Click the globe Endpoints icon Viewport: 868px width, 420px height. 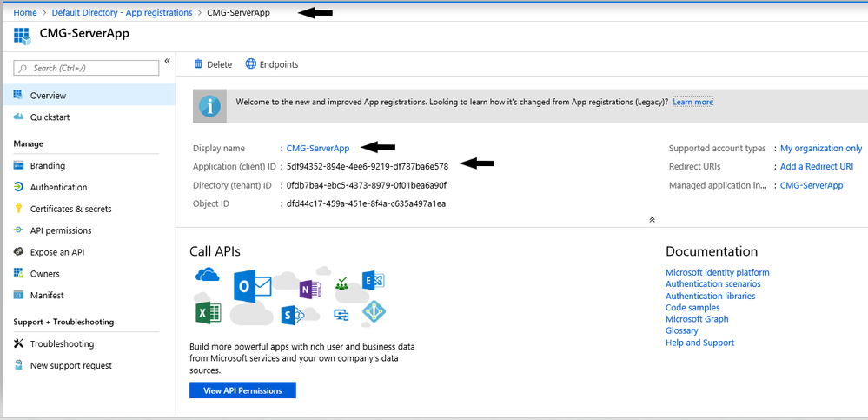(x=251, y=63)
